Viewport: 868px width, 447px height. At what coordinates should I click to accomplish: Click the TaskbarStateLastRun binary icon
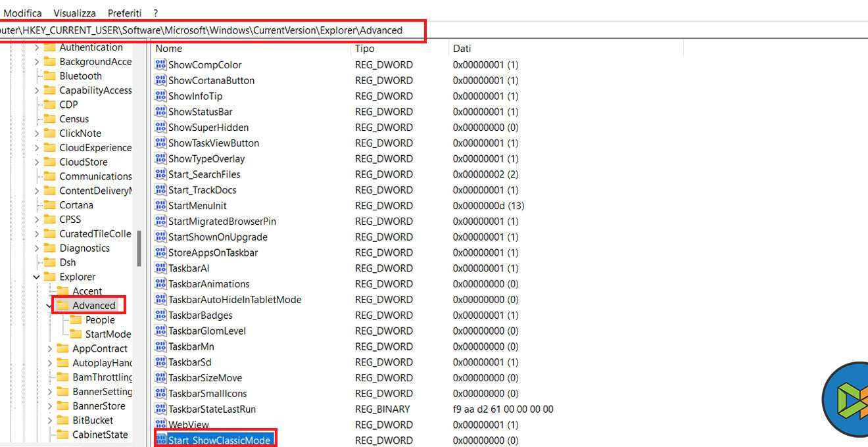point(160,409)
